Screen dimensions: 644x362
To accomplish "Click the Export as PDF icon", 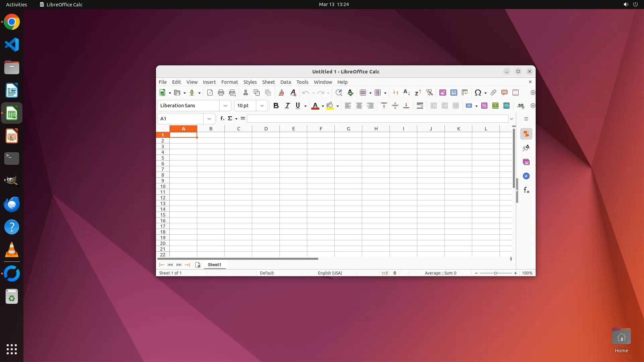I will 210,93.
